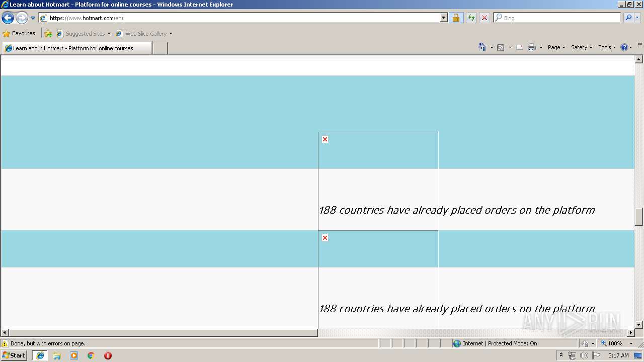Screen dimensions: 644x362
Task: Select the Learn about Hotmart tab
Action: click(77, 48)
